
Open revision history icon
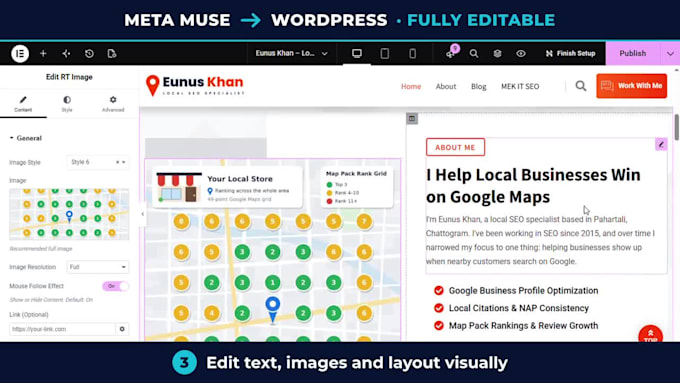89,53
